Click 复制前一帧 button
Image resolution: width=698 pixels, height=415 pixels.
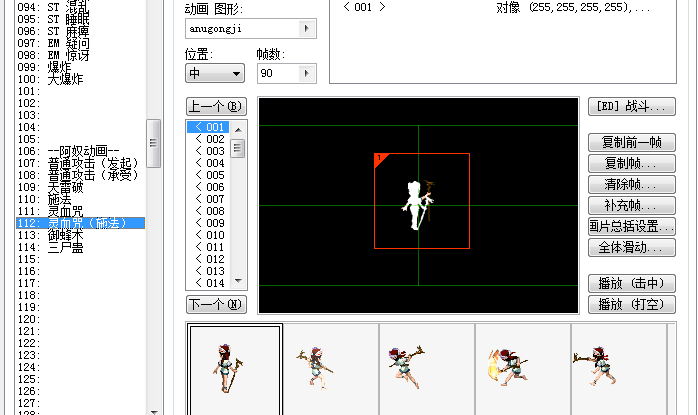pyautogui.click(x=632, y=142)
